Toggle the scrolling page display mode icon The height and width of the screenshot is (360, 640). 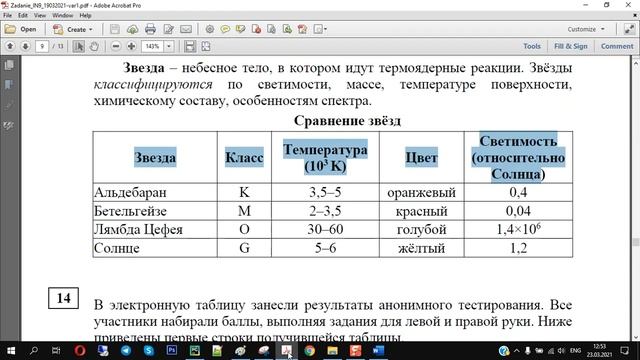190,46
